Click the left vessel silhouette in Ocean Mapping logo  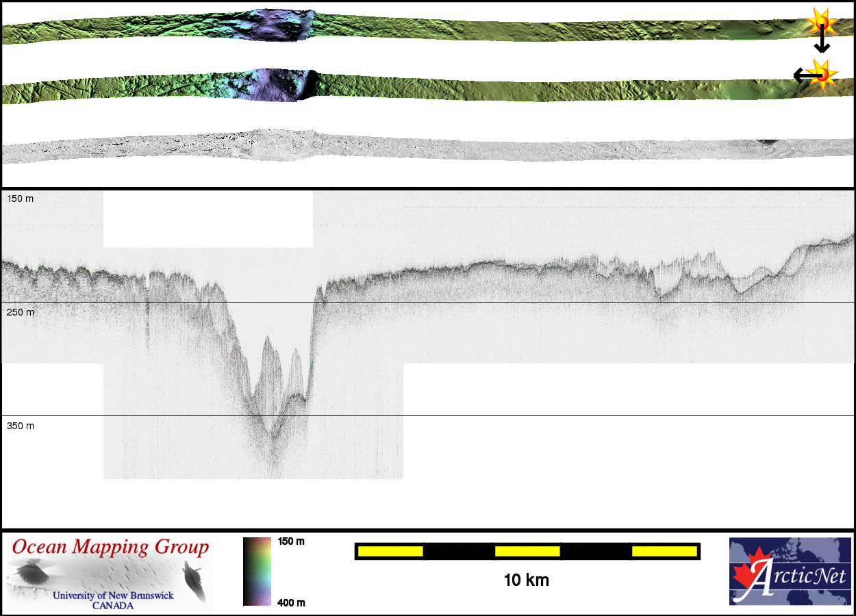31,572
